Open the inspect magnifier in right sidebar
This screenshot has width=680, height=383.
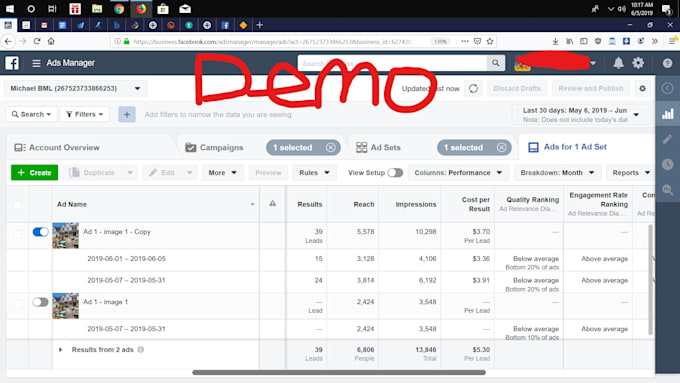[x=668, y=190]
